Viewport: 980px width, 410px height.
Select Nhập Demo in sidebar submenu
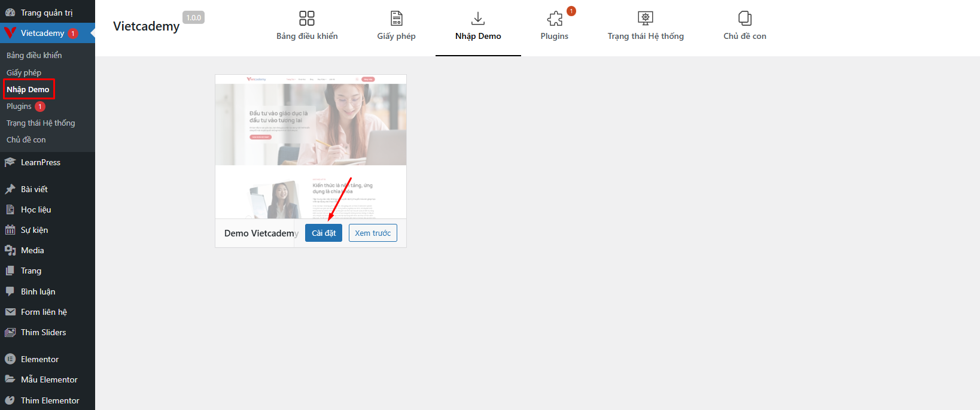click(x=28, y=89)
